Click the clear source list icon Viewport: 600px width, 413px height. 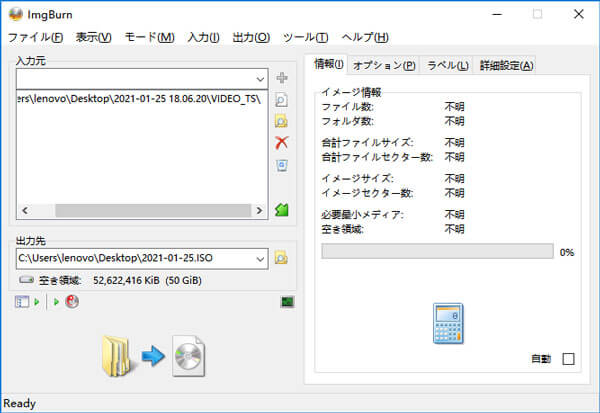pos(282,166)
